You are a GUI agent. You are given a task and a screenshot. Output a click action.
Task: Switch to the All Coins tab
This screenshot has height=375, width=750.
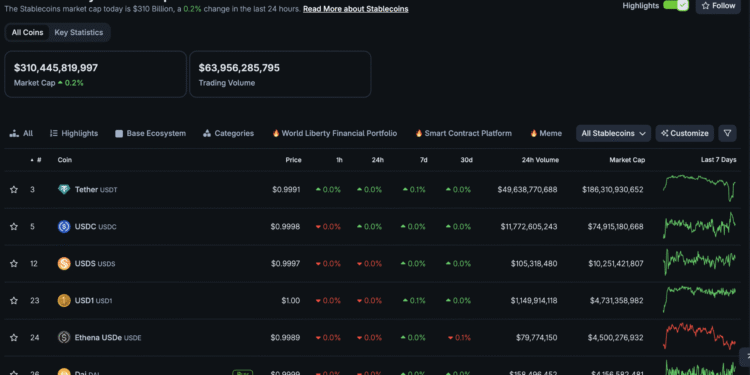pyautogui.click(x=27, y=33)
